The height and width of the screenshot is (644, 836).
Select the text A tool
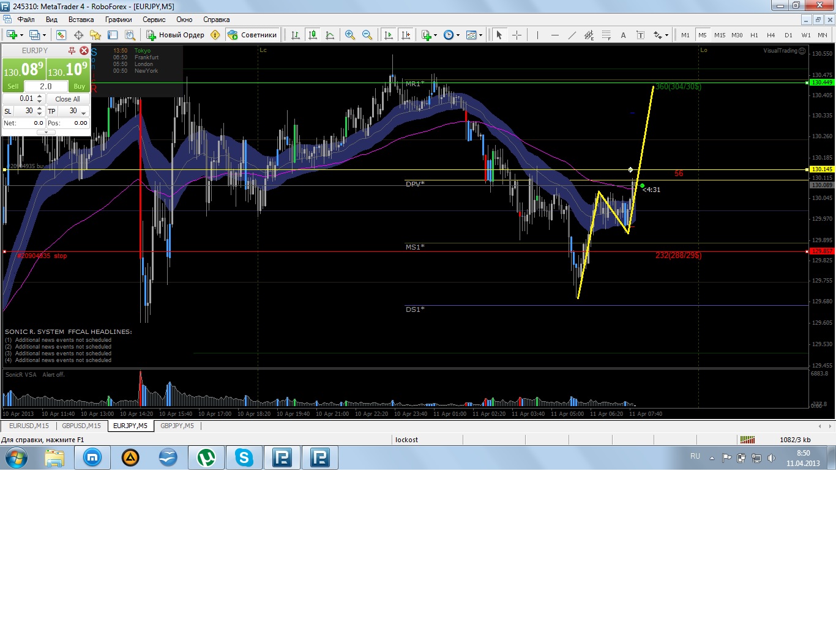[623, 35]
